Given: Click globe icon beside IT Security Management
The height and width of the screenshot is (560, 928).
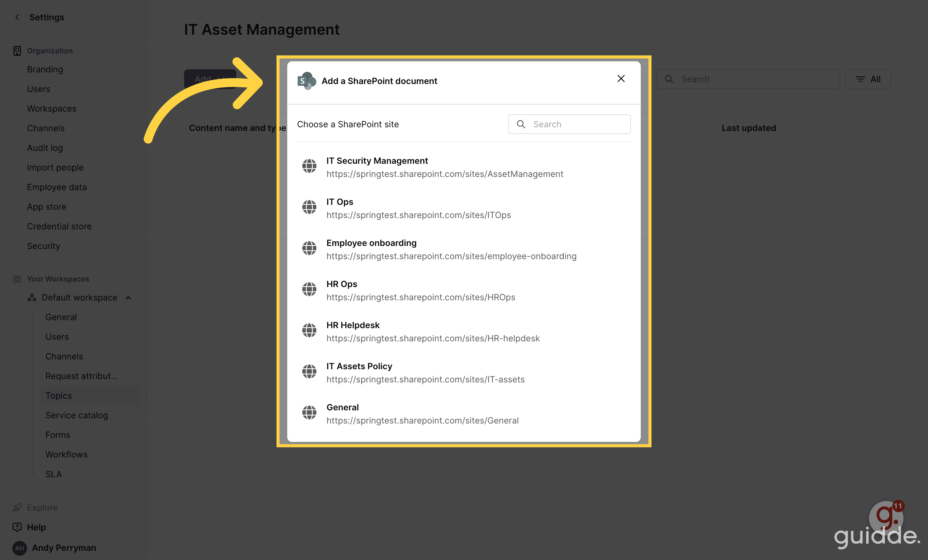Looking at the screenshot, I should coord(309,166).
